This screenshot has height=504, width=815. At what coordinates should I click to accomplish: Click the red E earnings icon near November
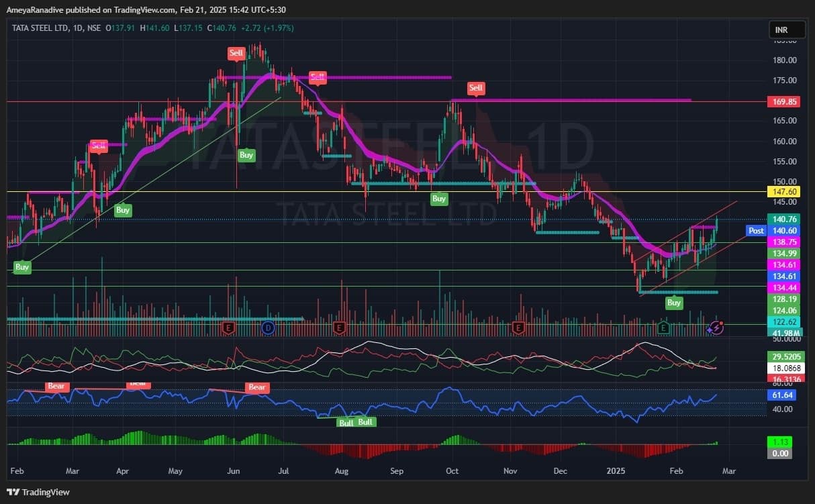click(x=518, y=327)
